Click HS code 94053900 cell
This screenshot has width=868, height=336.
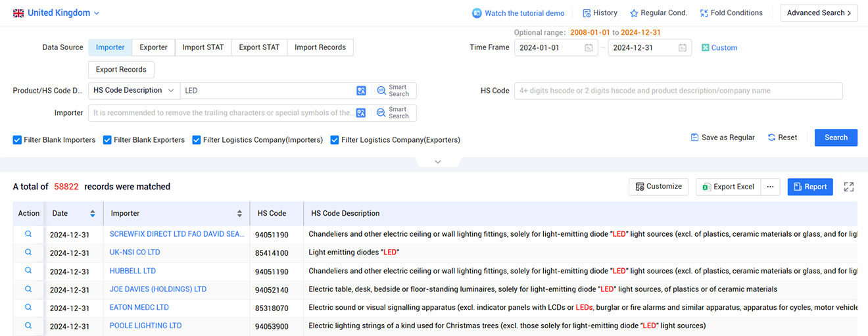[271, 326]
